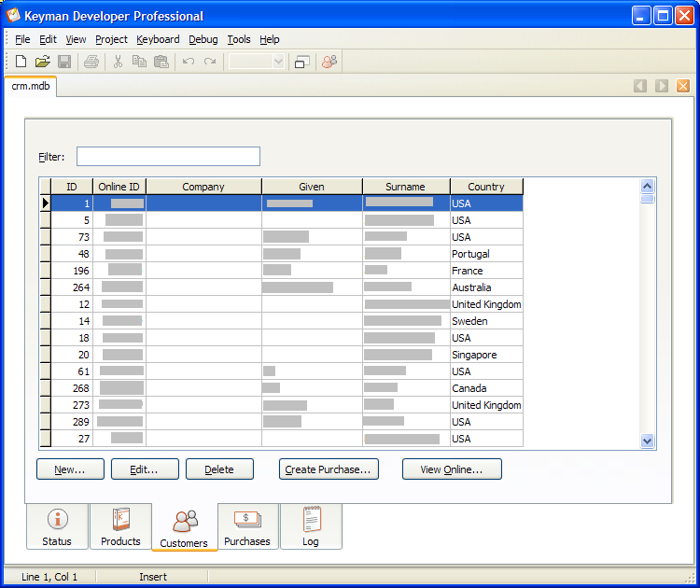Click the Redo arrow icon
Viewport: 700px width, 588px height.
210,62
